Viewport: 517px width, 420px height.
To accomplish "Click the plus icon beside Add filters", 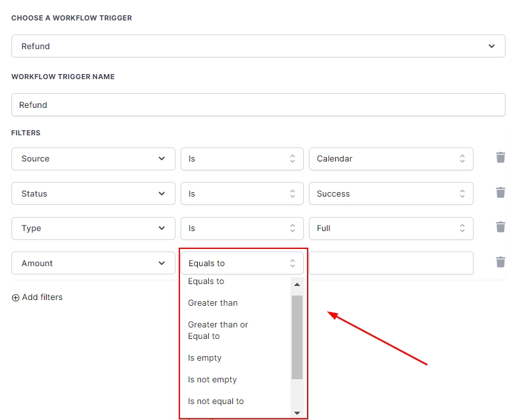I will coord(15,297).
